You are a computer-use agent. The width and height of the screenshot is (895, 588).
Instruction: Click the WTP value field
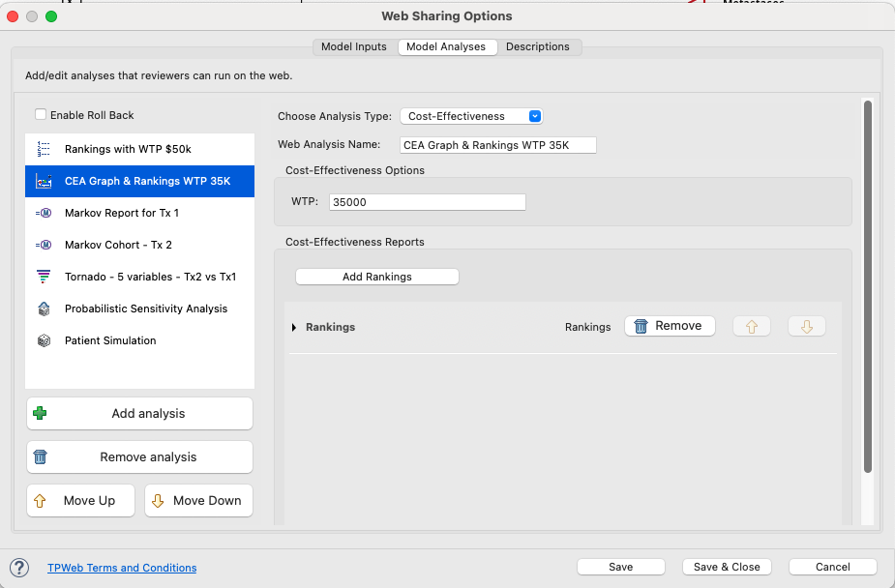[428, 202]
